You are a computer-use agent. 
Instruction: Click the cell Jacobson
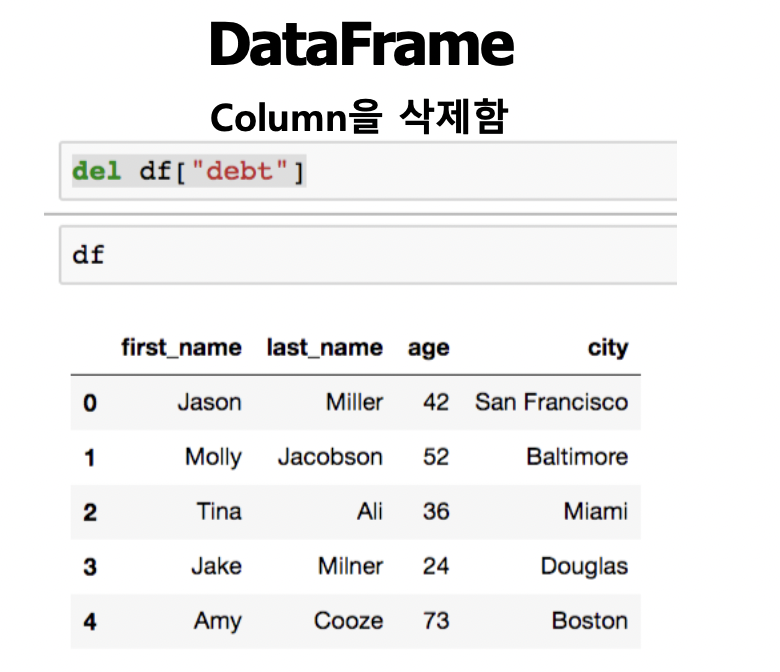330,457
